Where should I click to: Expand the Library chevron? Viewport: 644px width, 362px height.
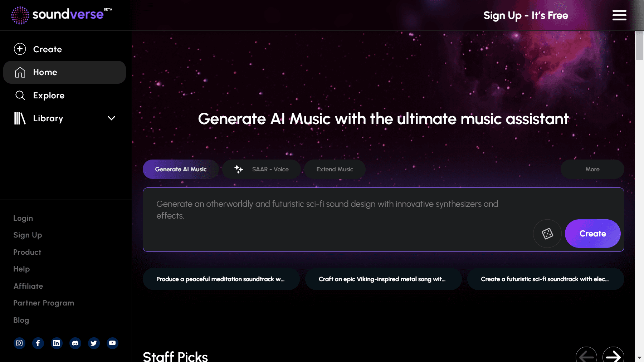[x=112, y=118]
